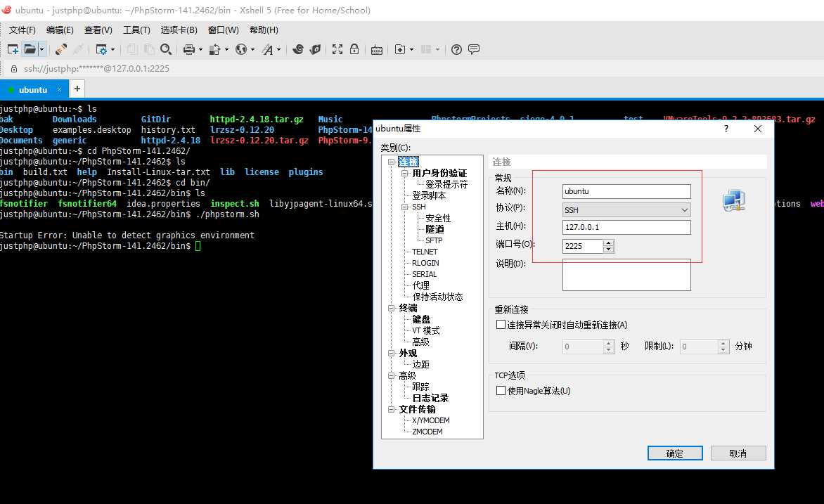This screenshot has width=824, height=504.
Task: Click the Xagent icon in the toolbar
Action: click(x=315, y=49)
